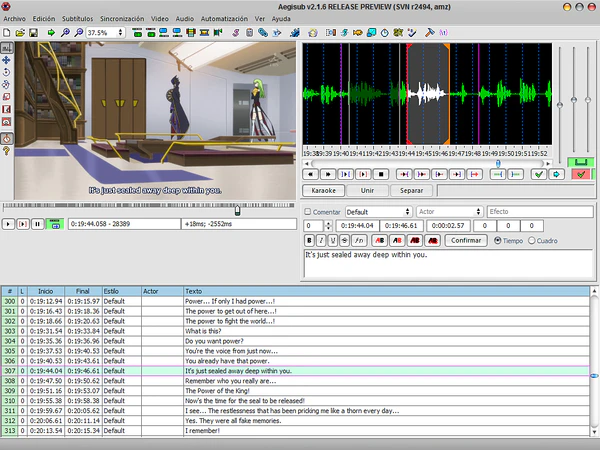This screenshot has height=450, width=600.
Task: Open the existing subtitles folder icon
Action: click(x=20, y=33)
